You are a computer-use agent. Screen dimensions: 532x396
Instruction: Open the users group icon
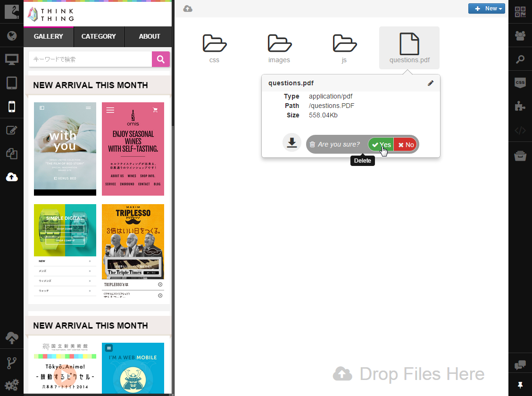(x=520, y=36)
